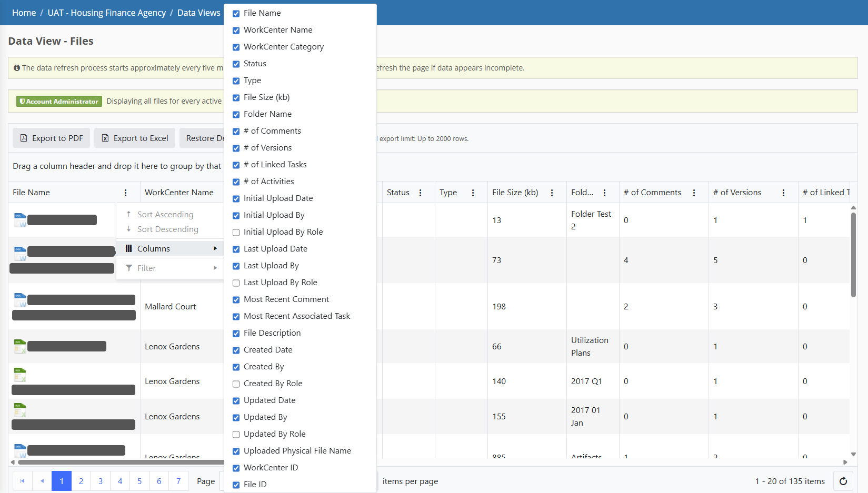
Task: Click the horizontal scrollbar thumb
Action: click(x=121, y=462)
